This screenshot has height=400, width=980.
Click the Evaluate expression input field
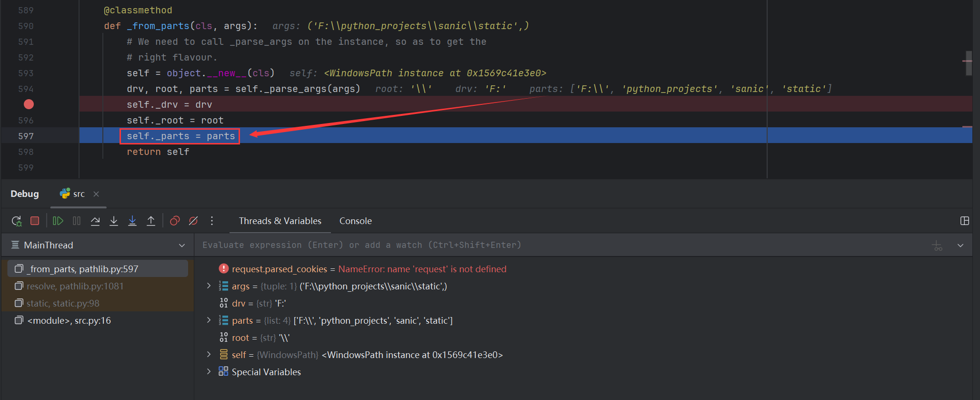click(562, 245)
